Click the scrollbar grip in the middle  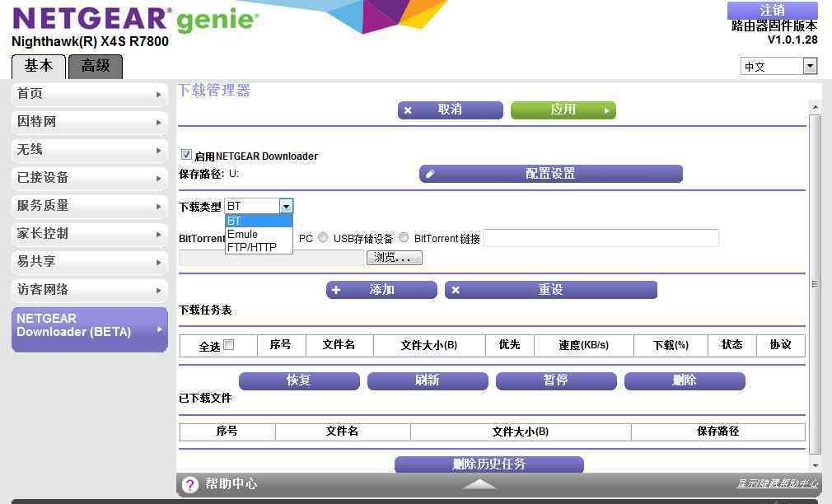point(815,284)
